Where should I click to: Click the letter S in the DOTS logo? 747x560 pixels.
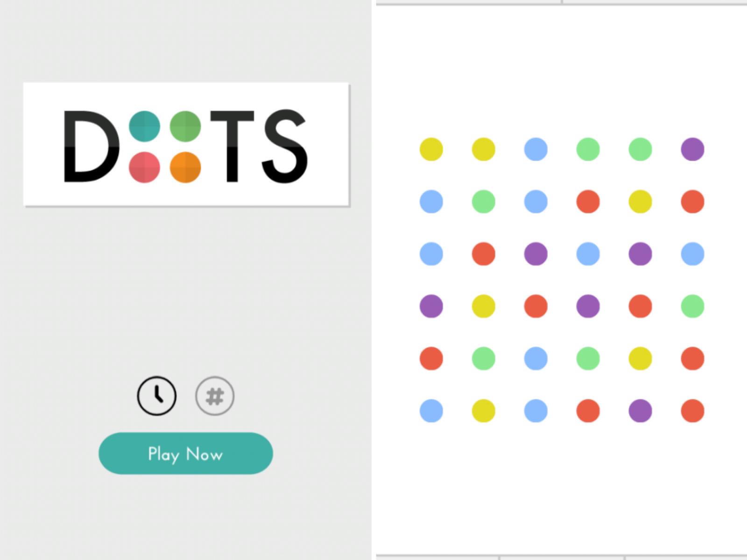point(284,146)
